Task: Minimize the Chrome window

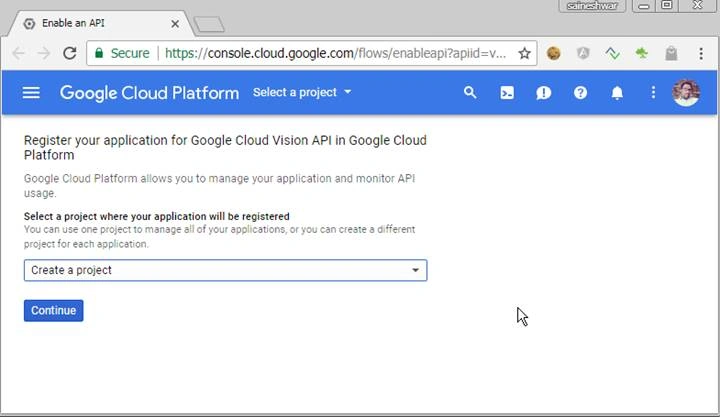Action: pos(644,6)
